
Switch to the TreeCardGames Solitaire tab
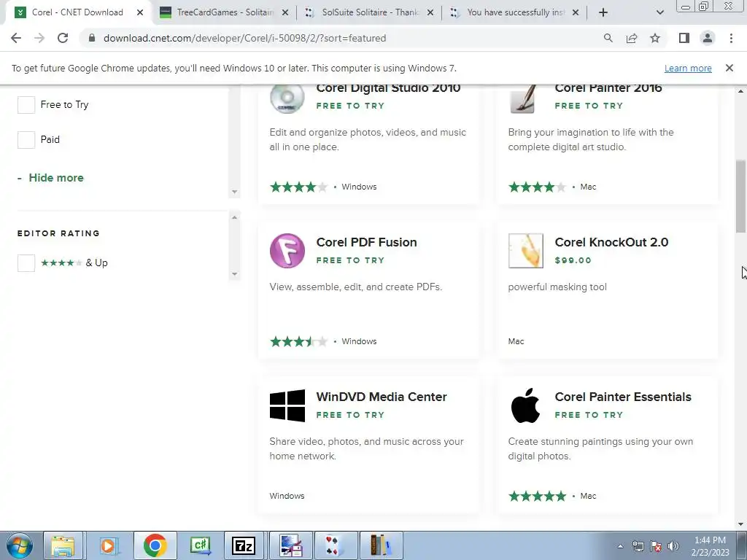coord(223,12)
